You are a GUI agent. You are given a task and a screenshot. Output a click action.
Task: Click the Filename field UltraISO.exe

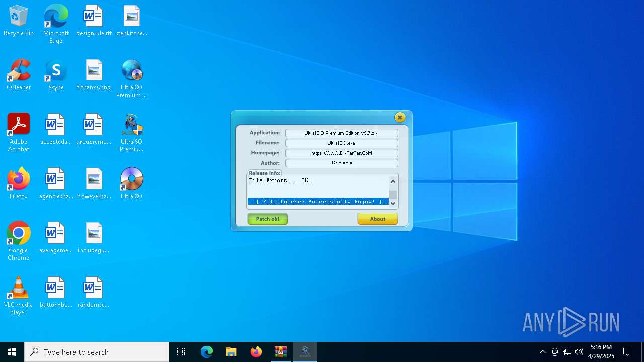(x=342, y=143)
